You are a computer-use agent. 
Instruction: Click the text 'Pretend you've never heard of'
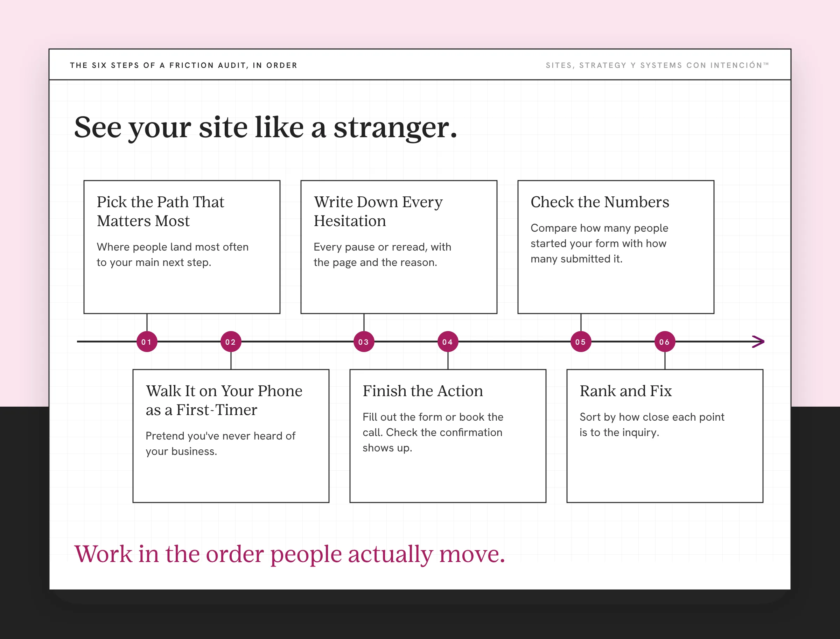[220, 436]
